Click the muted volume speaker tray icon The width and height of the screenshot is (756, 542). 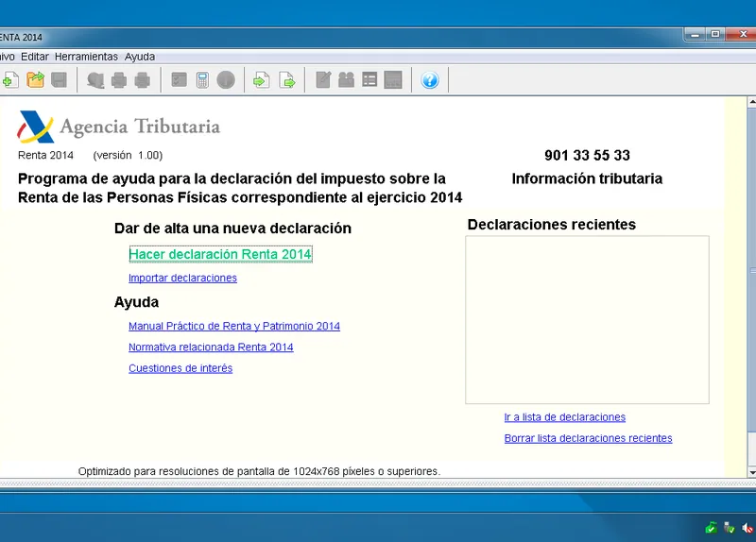747,528
